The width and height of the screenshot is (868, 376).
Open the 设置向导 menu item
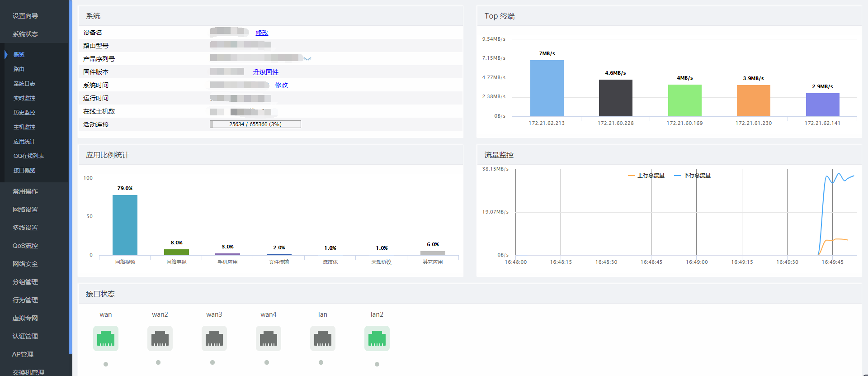pyautogui.click(x=25, y=16)
